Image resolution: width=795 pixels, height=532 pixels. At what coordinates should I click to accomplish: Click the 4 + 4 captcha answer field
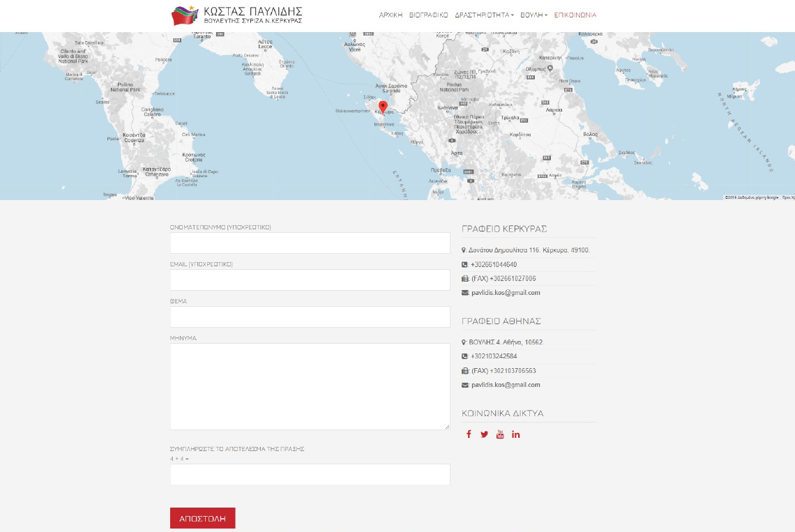coord(310,474)
